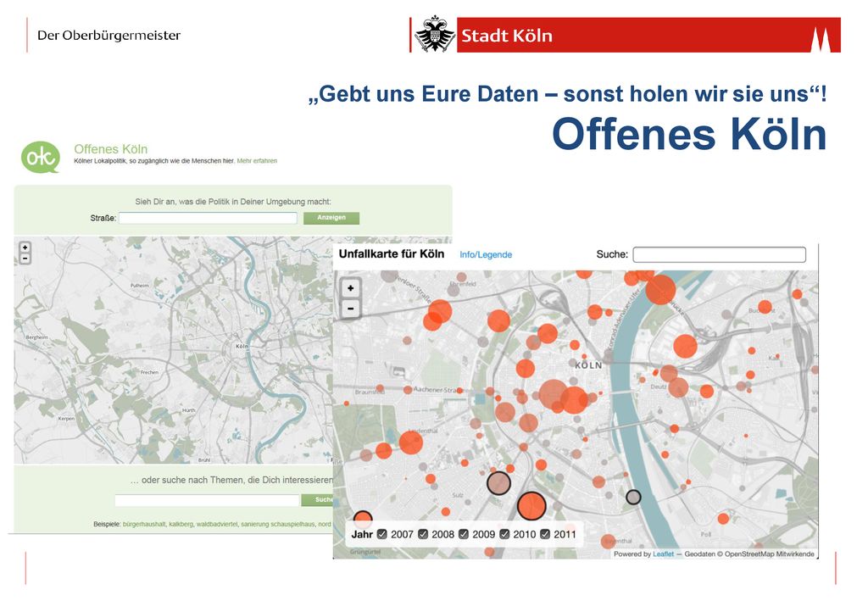Image resolution: width=868 pixels, height=601 pixels.
Task: Focus the Straße input field
Action: (x=208, y=218)
